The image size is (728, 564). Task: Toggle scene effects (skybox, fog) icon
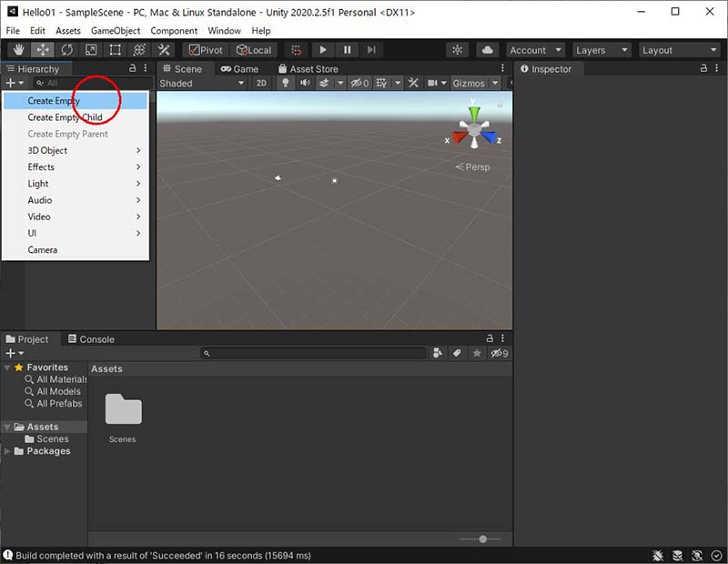[325, 83]
